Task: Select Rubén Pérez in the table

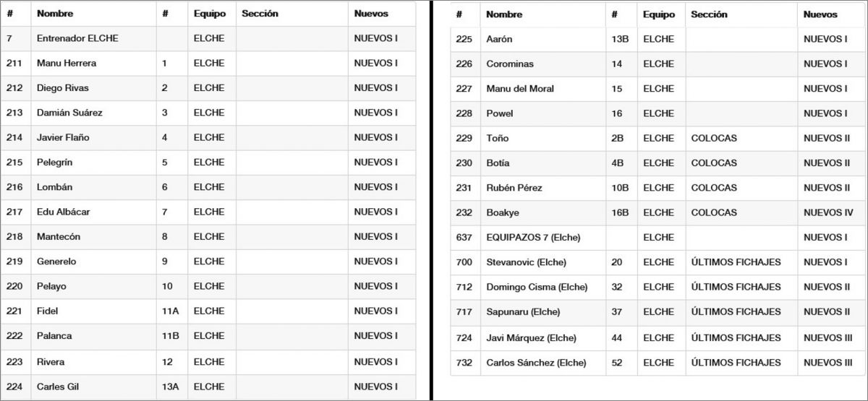Action: click(x=514, y=188)
